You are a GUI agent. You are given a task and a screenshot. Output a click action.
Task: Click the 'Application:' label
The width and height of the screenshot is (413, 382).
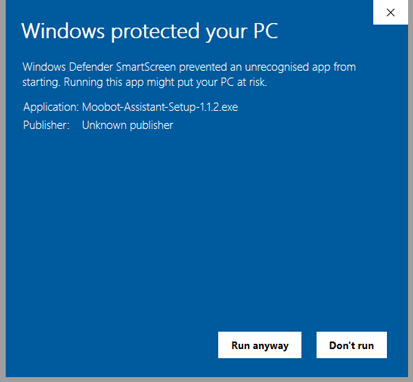(x=51, y=107)
